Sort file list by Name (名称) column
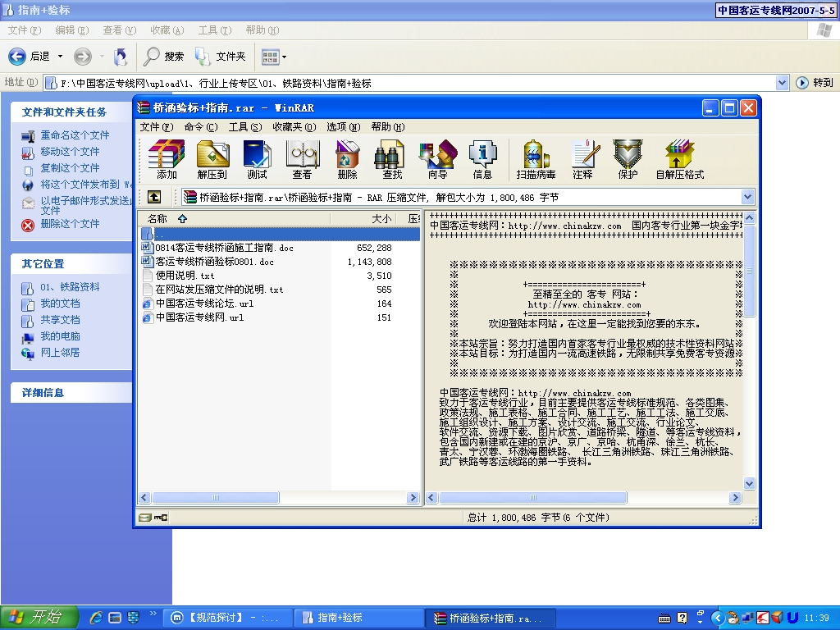840x630 pixels. click(x=234, y=218)
